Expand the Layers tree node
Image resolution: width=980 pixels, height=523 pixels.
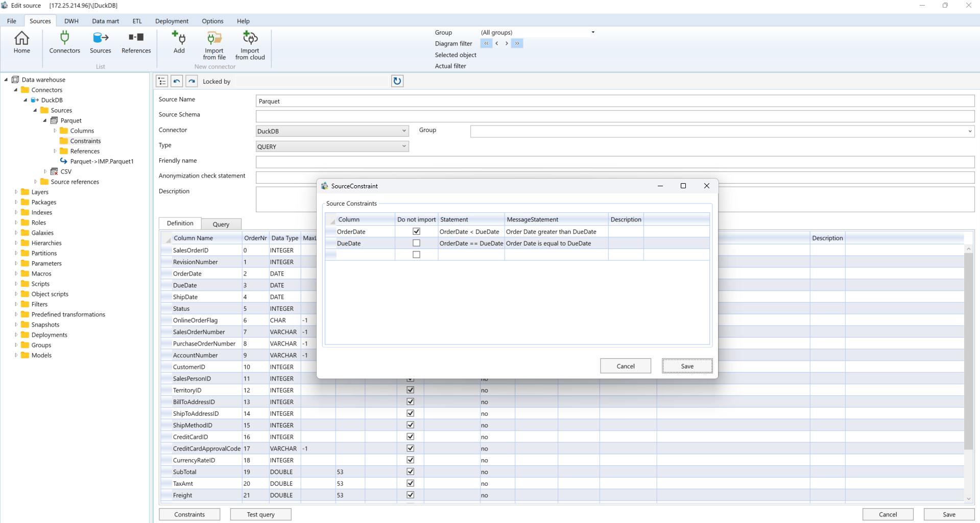tap(16, 192)
